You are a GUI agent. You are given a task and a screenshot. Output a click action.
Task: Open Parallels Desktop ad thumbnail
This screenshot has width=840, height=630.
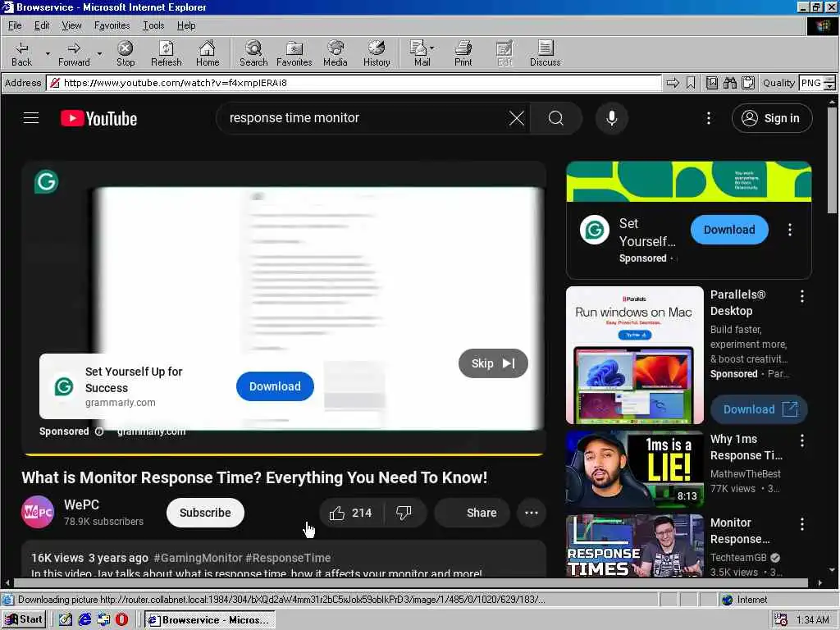[x=634, y=355]
